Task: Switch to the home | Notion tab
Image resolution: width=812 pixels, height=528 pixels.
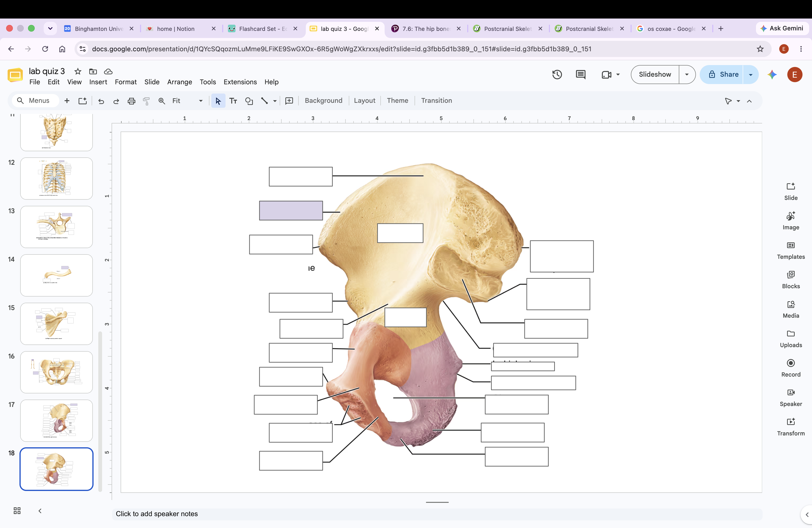Action: click(176, 29)
